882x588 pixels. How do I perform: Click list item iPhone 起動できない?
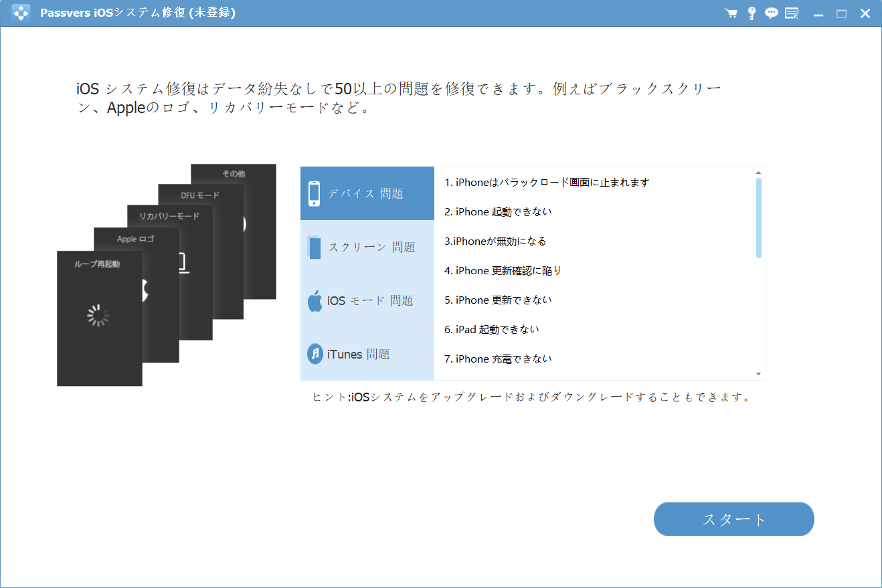498,211
